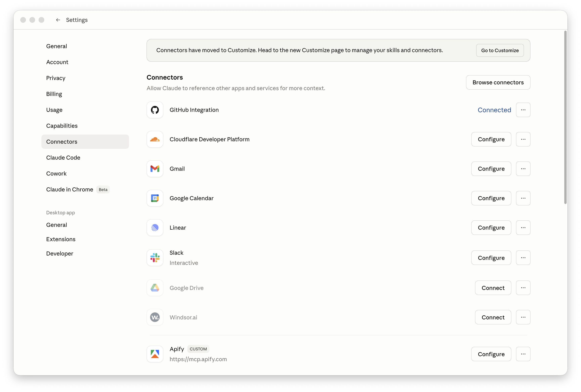
Task: Configure the Slack connector
Action: [x=491, y=258]
